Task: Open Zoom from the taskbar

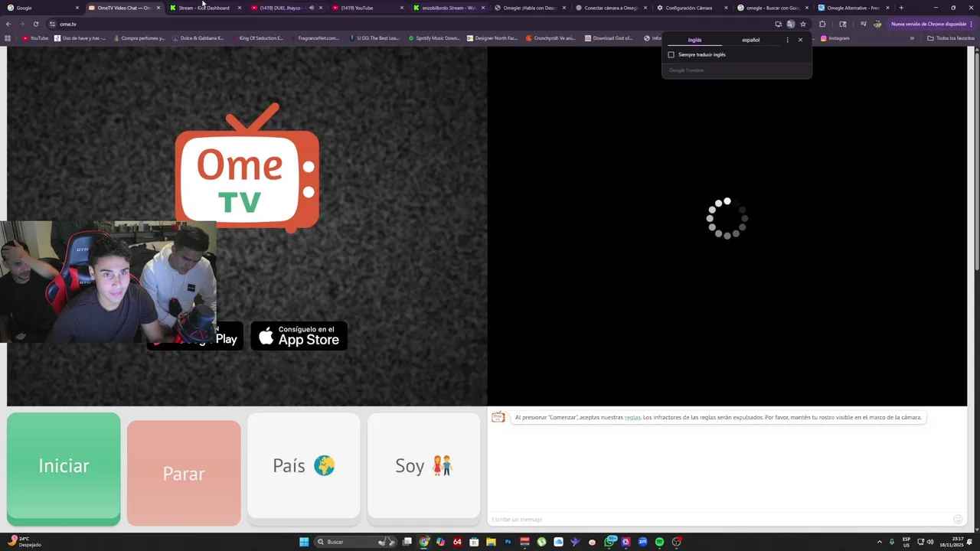Action: (x=642, y=542)
